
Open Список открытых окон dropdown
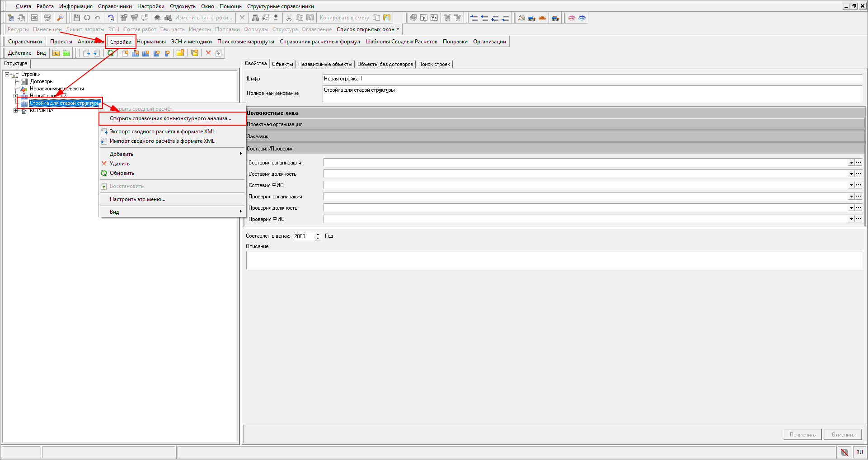click(368, 29)
